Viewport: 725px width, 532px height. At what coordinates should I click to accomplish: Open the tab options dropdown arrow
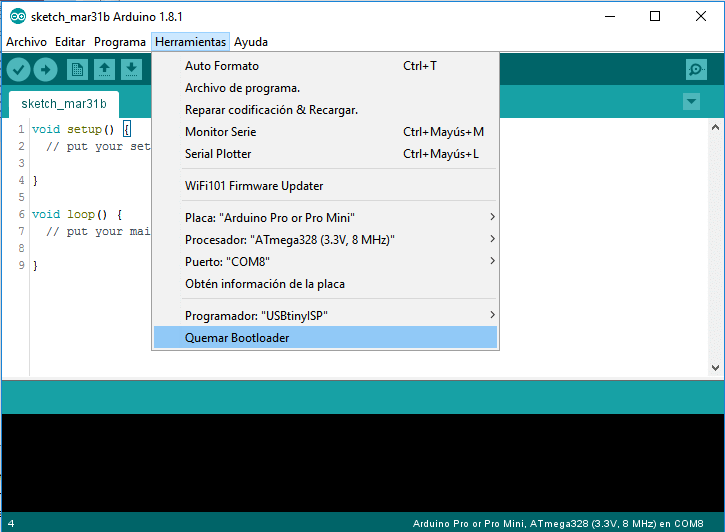click(691, 102)
